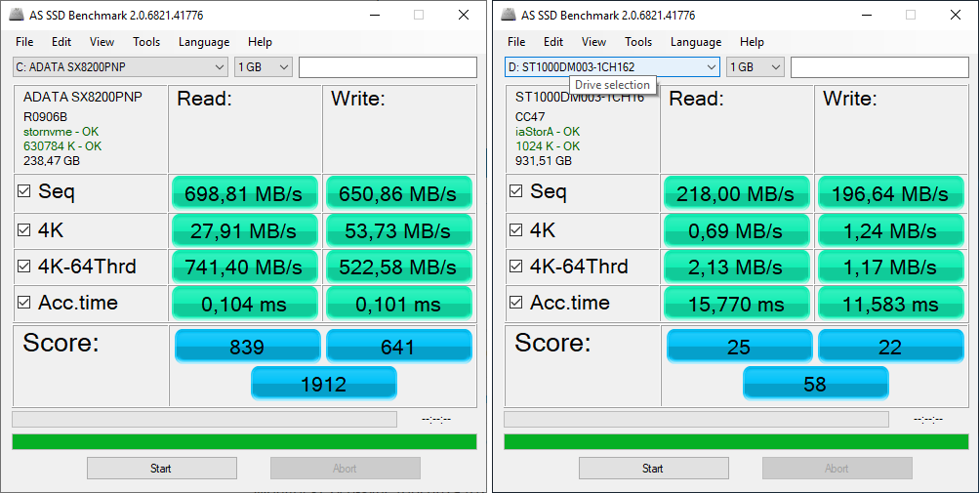The height and width of the screenshot is (493, 980).
Task: Toggle the 4K-64Thrd checkbox in the ST1000DM003 window
Action: click(515, 267)
